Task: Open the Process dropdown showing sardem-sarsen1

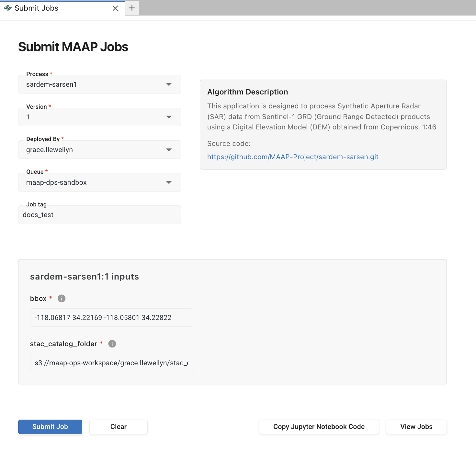Action: pyautogui.click(x=100, y=84)
